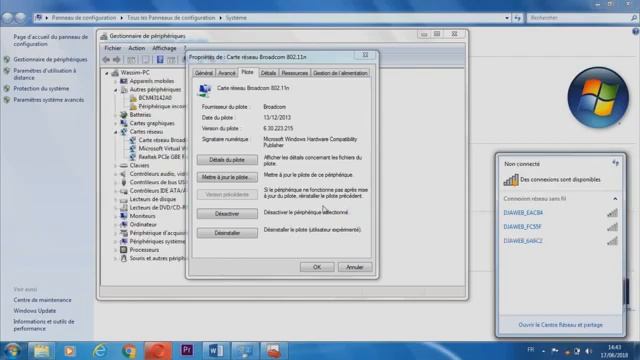Screen dimensions: 640x360
Task: Open Paramètres d'utilisation à distance link
Action: click(44, 74)
